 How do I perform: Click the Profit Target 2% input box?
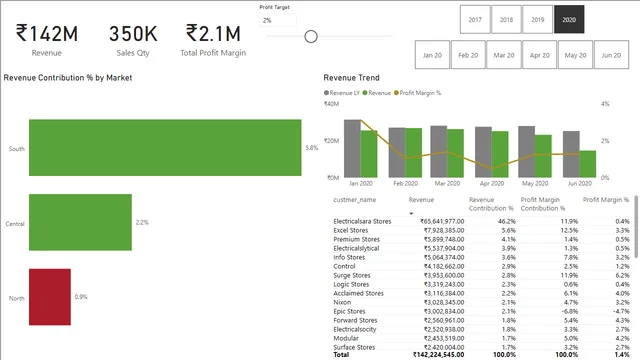coord(278,20)
